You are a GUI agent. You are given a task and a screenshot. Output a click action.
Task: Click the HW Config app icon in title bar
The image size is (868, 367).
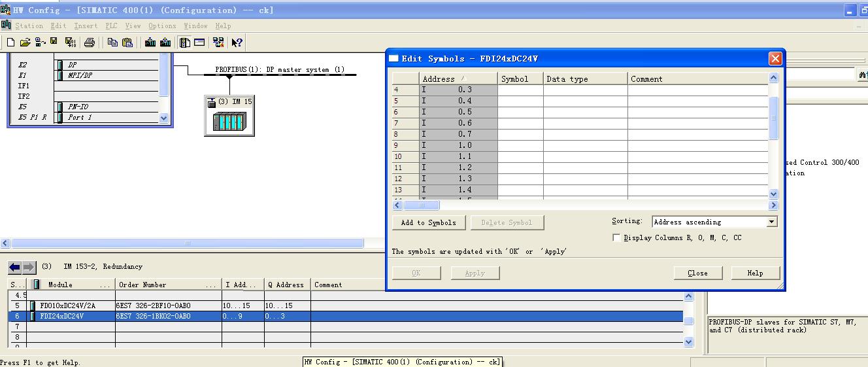point(6,10)
